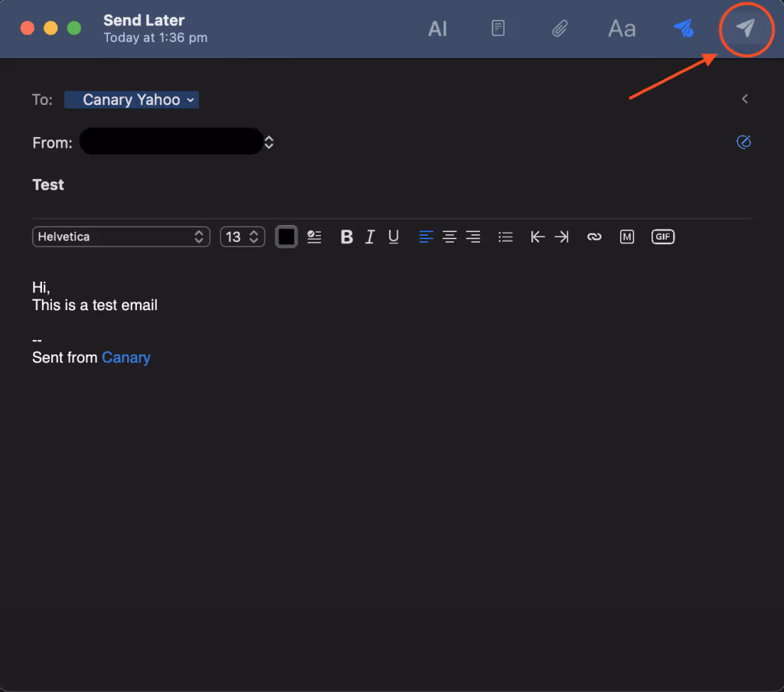This screenshot has height=692, width=784.
Task: Change the font size 13 stepper
Action: click(243, 237)
